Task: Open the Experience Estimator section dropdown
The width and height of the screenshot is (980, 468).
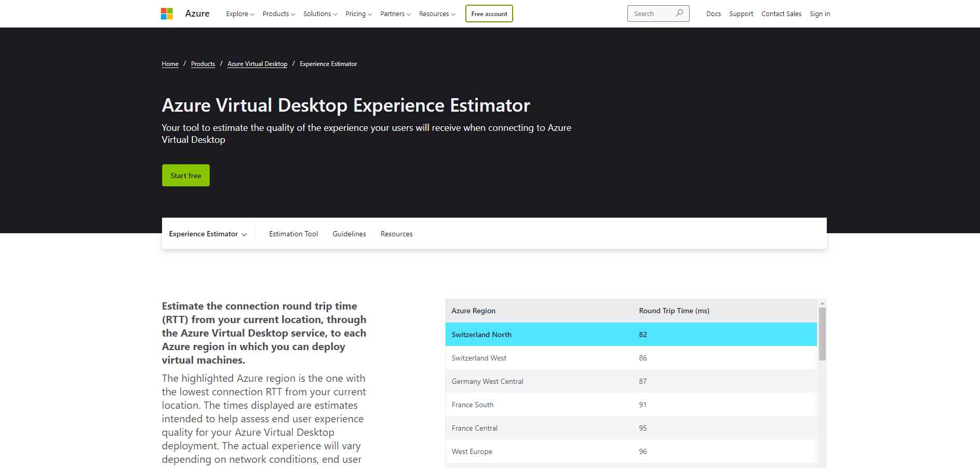Action: point(207,234)
